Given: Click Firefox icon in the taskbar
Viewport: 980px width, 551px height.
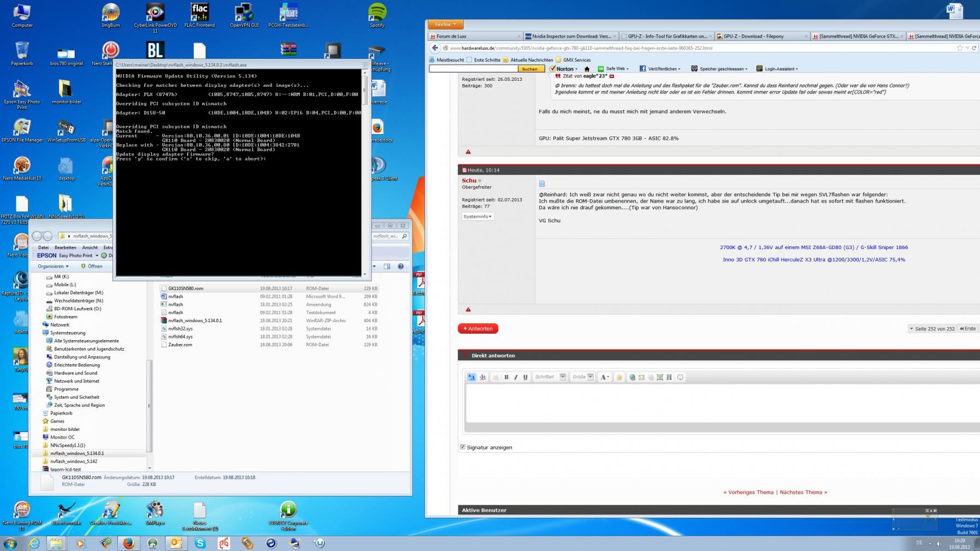Looking at the screenshot, I should (128, 543).
